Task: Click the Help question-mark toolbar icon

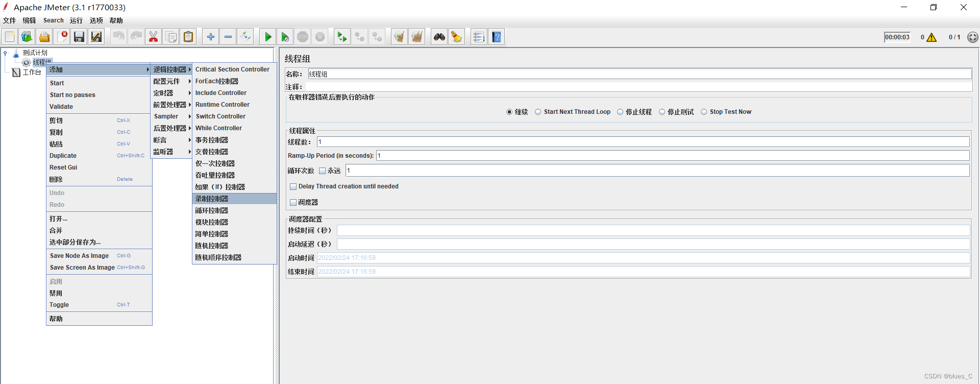Action: 496,37
